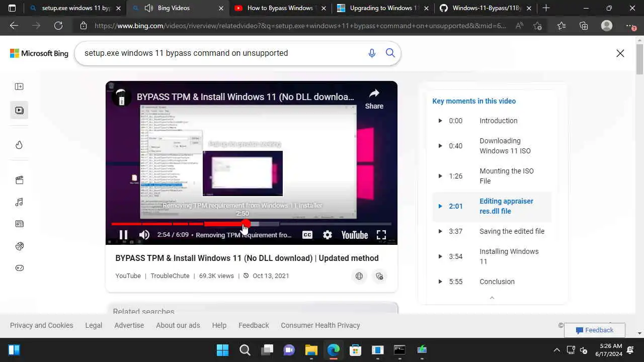The image size is (644, 362).
Task: Open About our ads footer link
Action: 178,325
